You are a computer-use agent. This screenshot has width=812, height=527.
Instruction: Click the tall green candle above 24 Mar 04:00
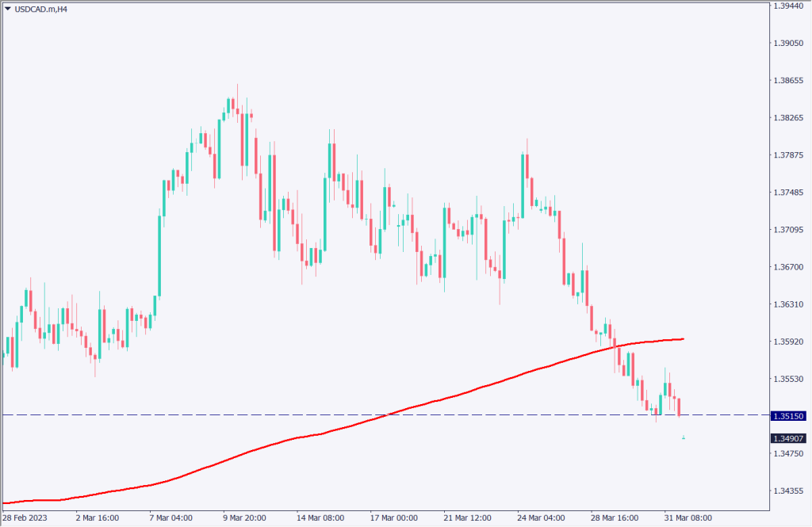[523, 178]
